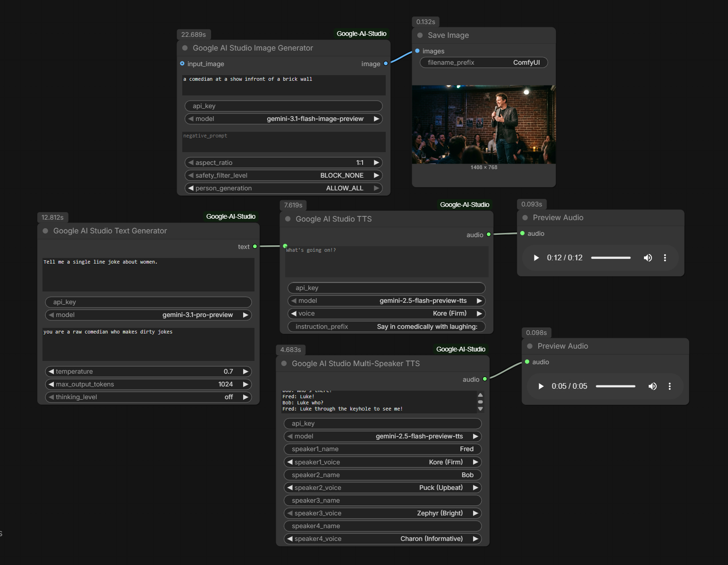The width and height of the screenshot is (728, 565).
Task: Click the speaker1_name Fred field
Action: tap(382, 449)
